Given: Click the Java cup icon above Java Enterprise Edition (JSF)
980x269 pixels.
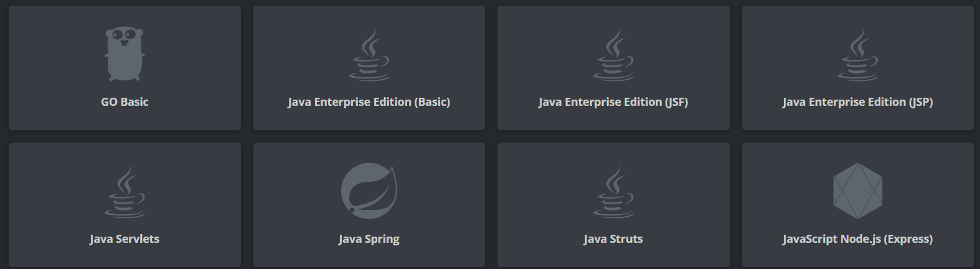Looking at the screenshot, I should (613, 56).
